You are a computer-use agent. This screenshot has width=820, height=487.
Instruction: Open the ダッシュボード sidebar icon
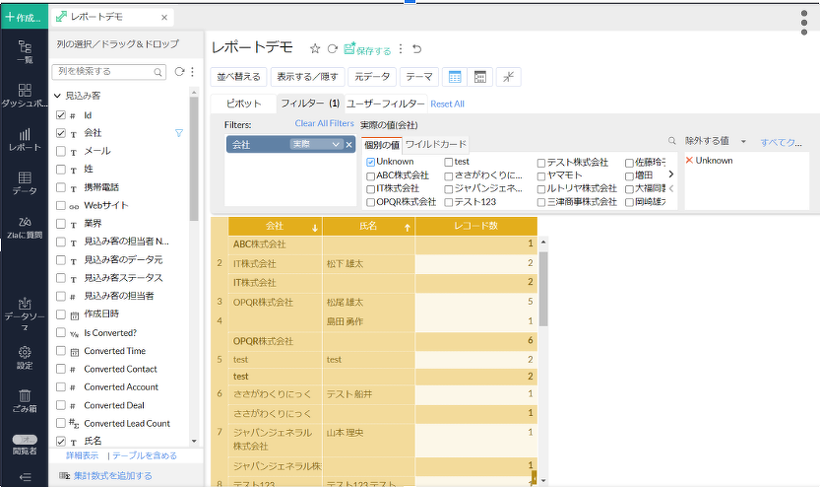(24, 95)
